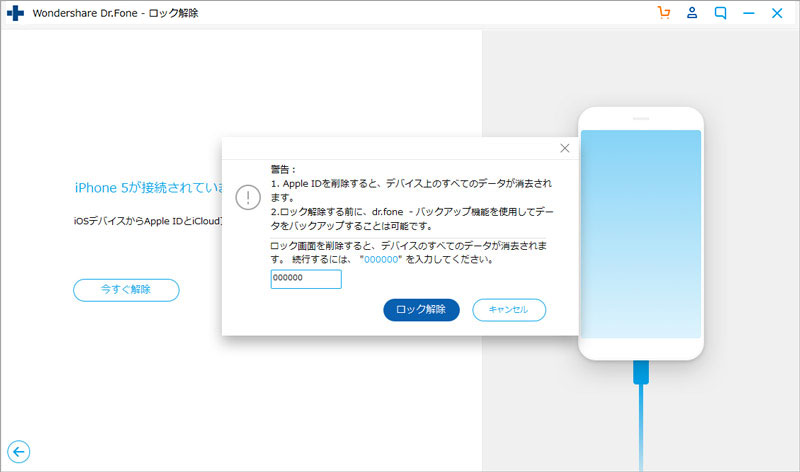Open the shopping cart icon
The image size is (800, 472).
[664, 13]
